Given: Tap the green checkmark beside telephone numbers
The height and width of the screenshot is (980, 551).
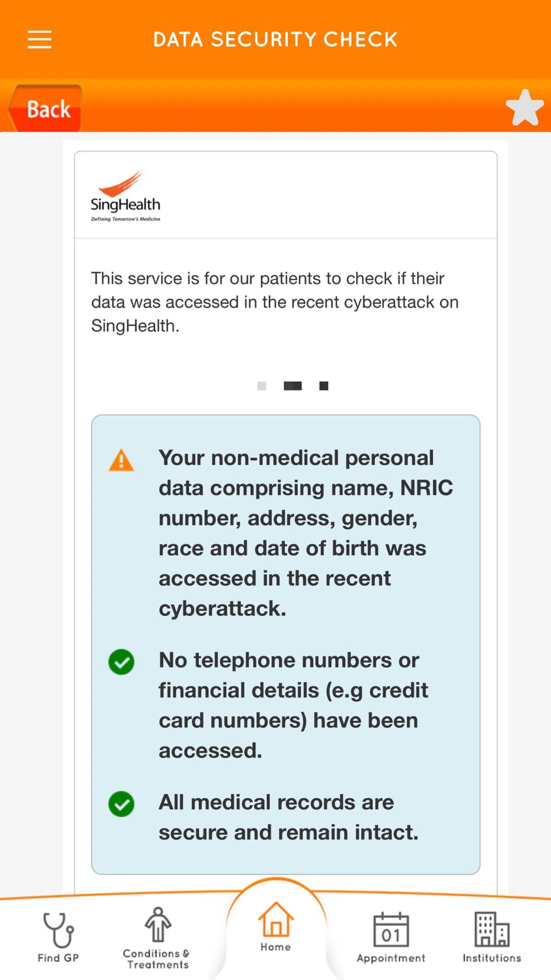Looking at the screenshot, I should coord(121,662).
